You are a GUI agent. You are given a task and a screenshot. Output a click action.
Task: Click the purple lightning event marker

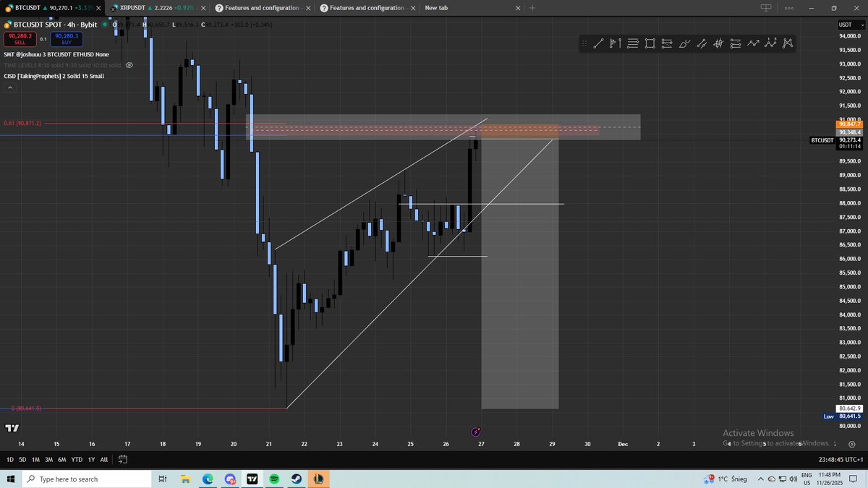click(475, 432)
